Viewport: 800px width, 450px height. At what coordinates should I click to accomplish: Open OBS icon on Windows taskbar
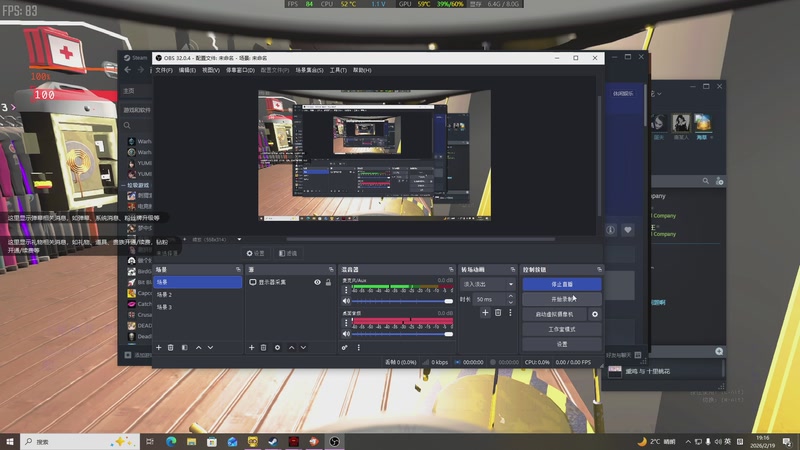334,441
